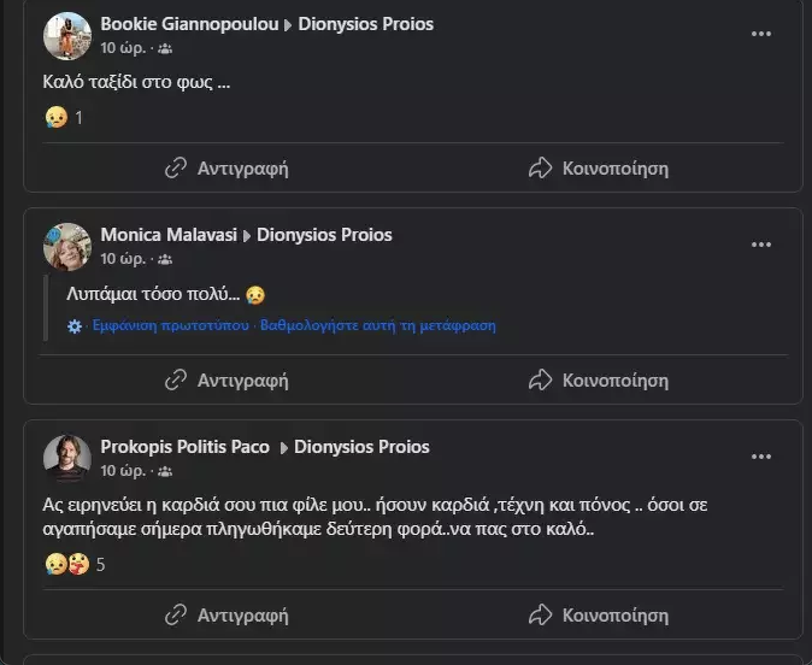Click Bookie Giannopoulou's profile picture
Screen dimensions: 812x665
(x=67, y=36)
